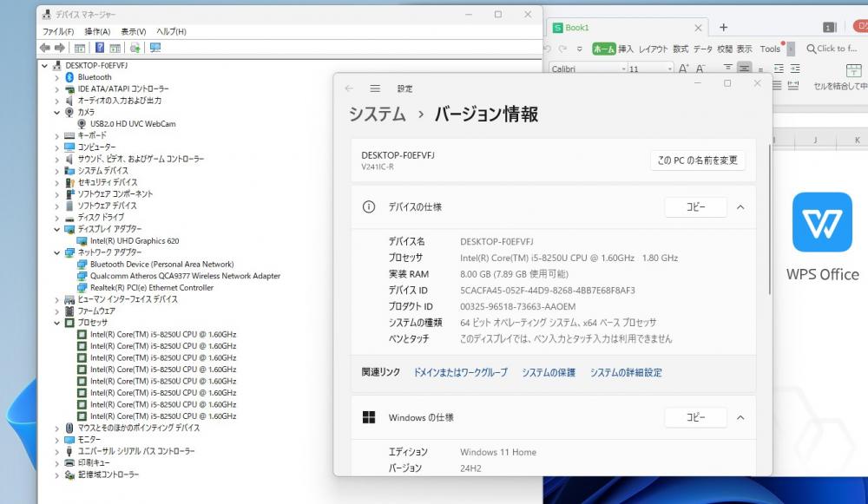This screenshot has height=504, width=868.
Task: Expand the ディスク ドライブ node
Action: 57,218
